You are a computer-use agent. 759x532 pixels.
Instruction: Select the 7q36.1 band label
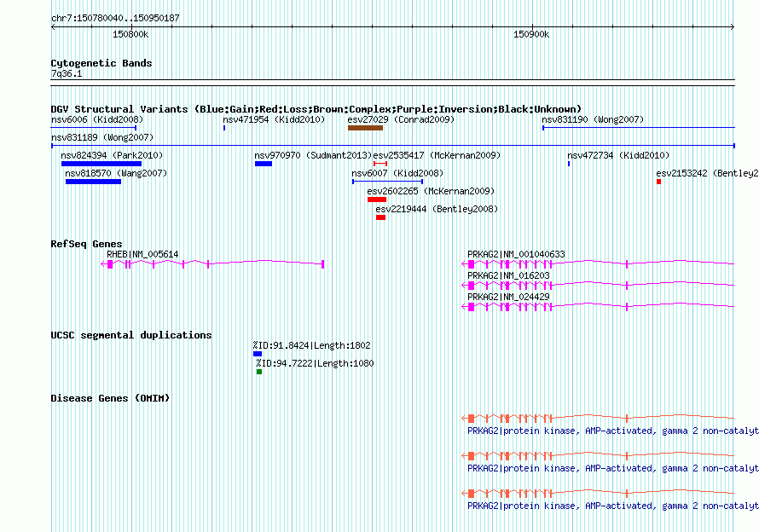pos(67,73)
